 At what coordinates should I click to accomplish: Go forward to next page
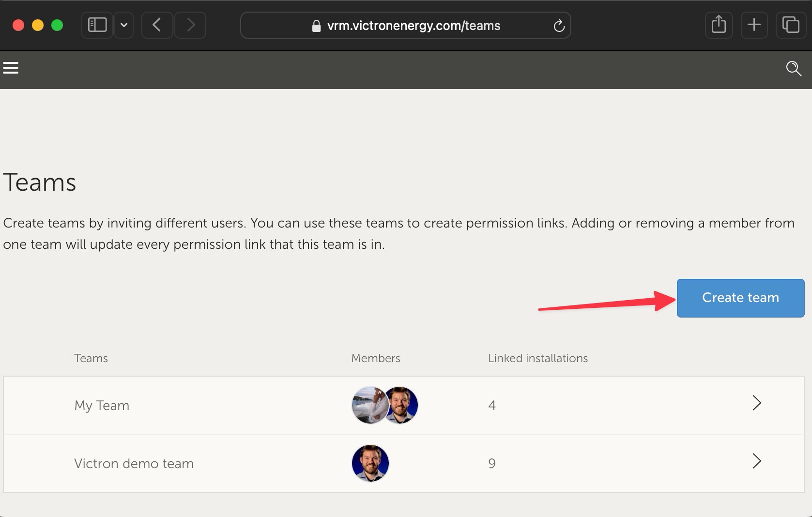191,25
